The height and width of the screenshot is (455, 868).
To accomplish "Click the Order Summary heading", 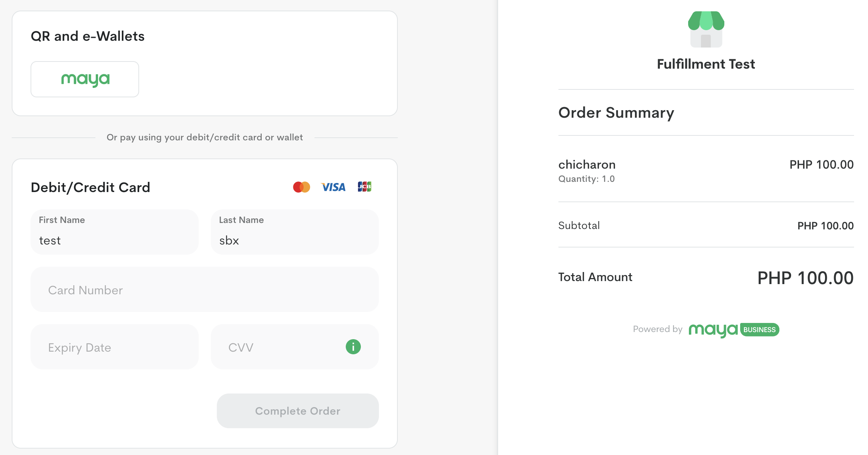I will [x=616, y=113].
